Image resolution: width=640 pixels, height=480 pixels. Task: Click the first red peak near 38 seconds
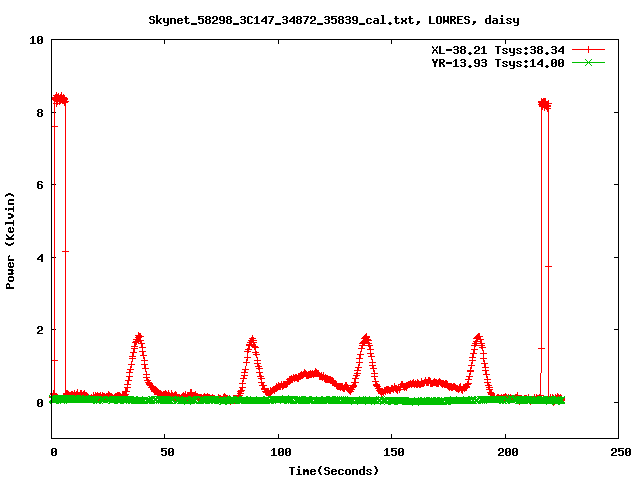139,338
